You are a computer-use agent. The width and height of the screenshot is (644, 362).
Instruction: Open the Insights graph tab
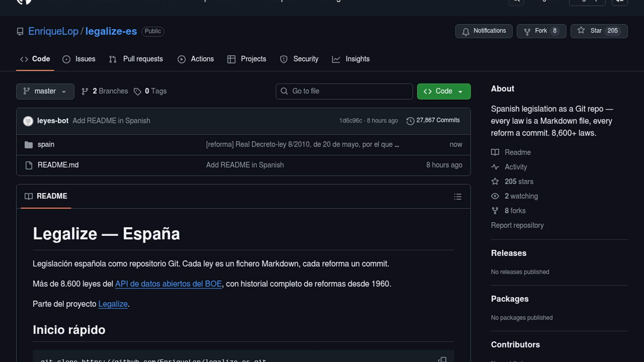[x=351, y=59]
